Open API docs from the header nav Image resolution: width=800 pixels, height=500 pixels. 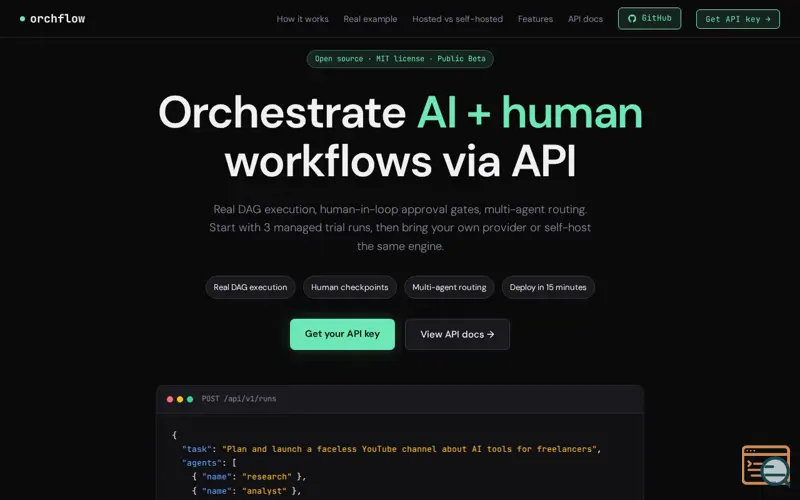[585, 19]
